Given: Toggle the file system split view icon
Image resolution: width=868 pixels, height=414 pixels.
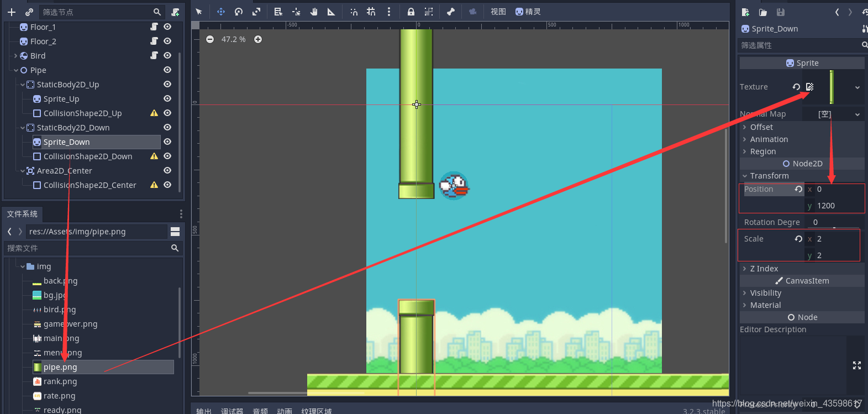Looking at the screenshot, I should tap(175, 232).
